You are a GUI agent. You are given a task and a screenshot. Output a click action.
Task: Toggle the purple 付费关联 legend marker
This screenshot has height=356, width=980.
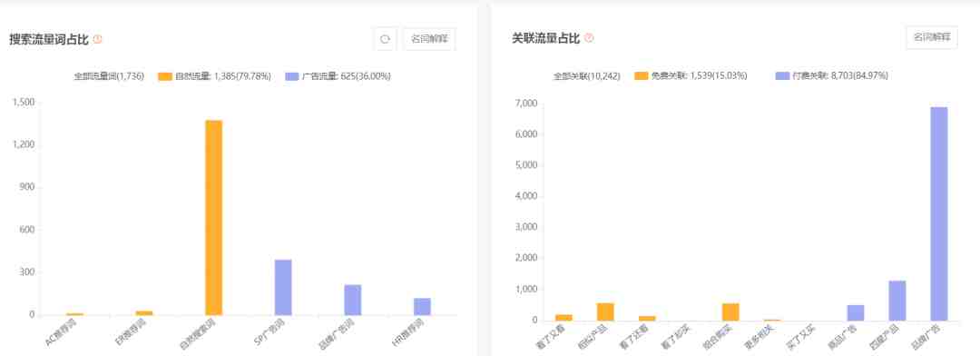782,75
